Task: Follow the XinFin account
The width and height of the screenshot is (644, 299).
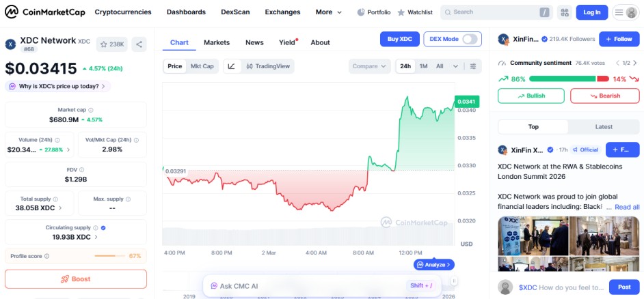Action: pyautogui.click(x=619, y=39)
